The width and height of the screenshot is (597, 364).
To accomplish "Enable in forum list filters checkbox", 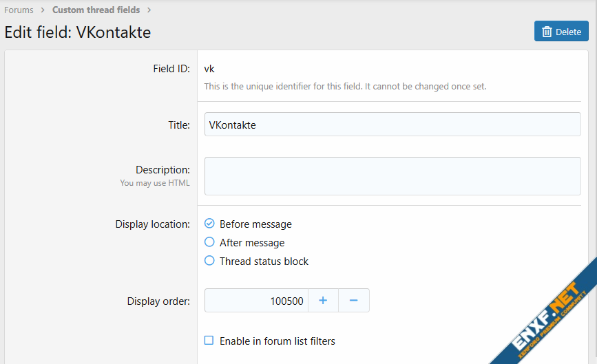I will (209, 341).
